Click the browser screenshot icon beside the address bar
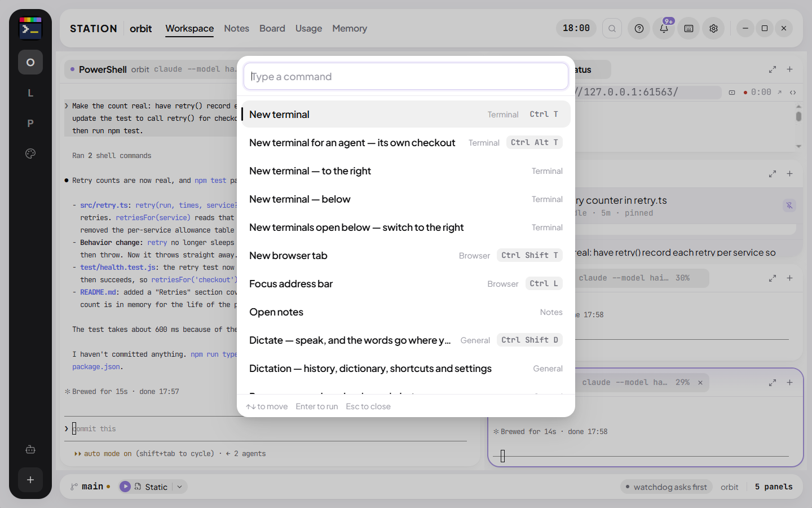 [x=732, y=92]
